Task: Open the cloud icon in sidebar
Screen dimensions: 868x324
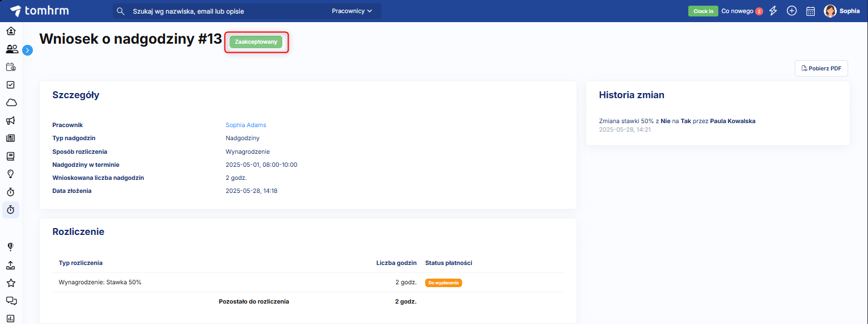Action: pos(11,103)
